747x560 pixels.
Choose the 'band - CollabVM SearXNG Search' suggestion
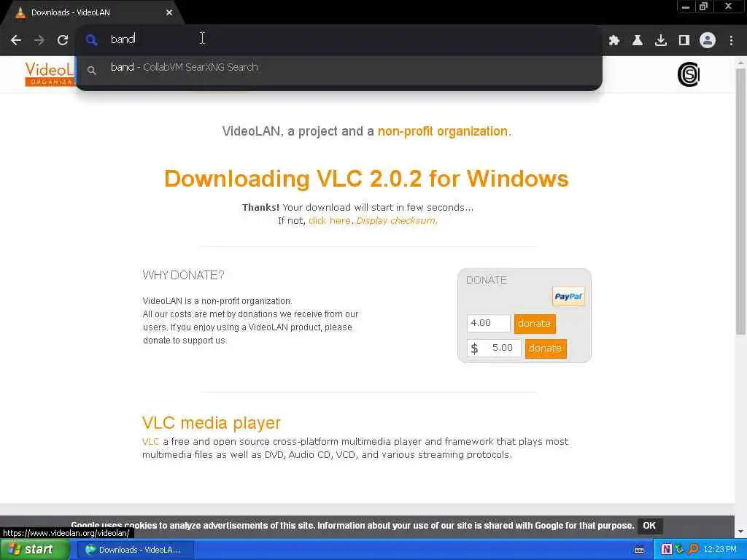338,68
